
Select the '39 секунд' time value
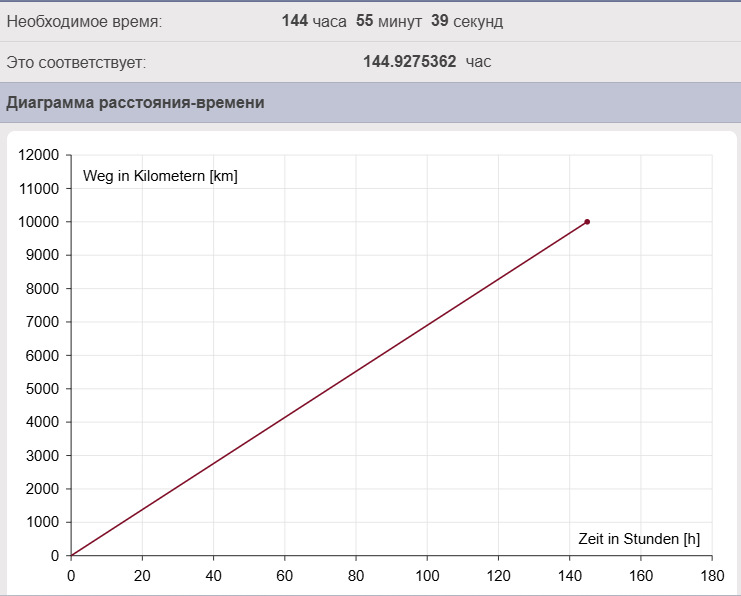click(x=467, y=21)
